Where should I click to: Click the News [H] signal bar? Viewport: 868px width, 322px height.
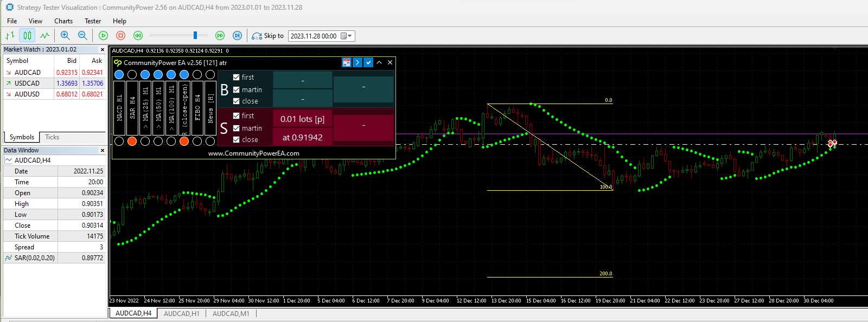click(x=210, y=108)
